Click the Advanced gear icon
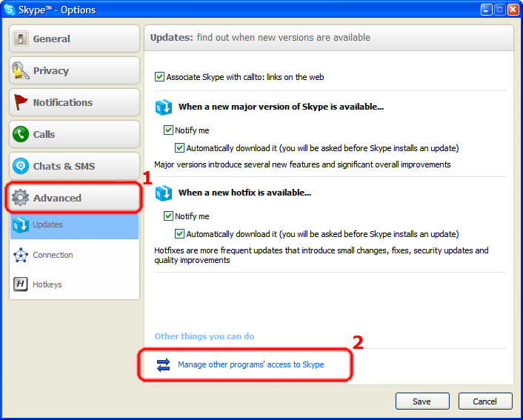This screenshot has width=523, height=420. point(20,198)
